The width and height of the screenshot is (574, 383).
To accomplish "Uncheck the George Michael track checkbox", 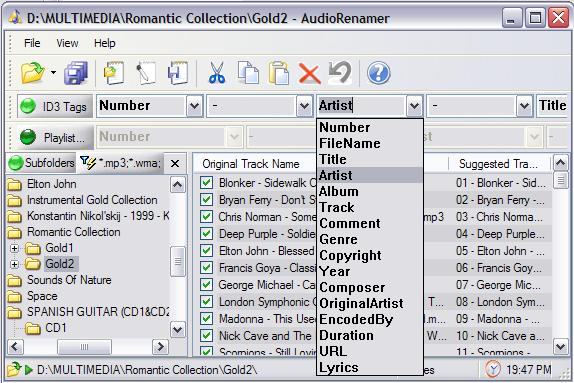I will pyautogui.click(x=206, y=285).
